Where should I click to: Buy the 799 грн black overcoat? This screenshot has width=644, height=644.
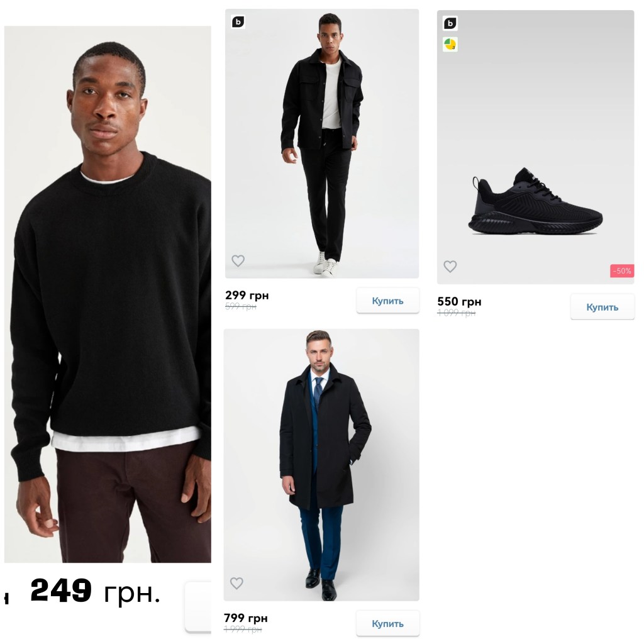point(387,623)
